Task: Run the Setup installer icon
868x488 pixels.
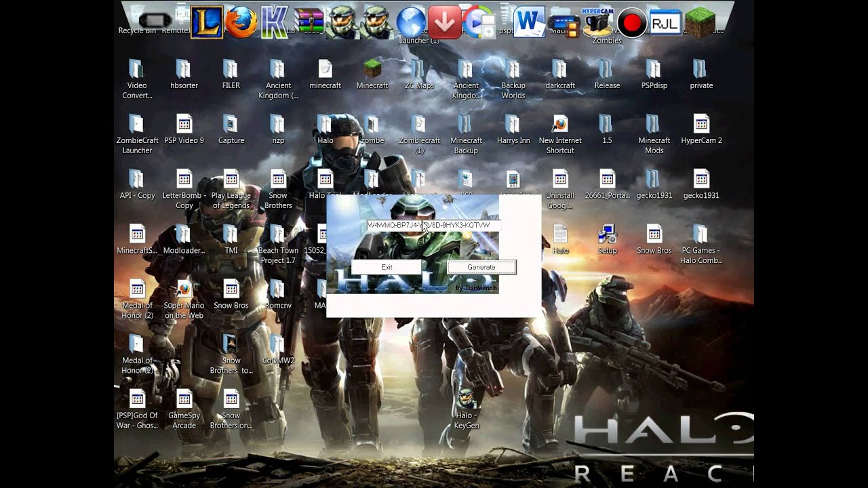Action: click(x=607, y=239)
